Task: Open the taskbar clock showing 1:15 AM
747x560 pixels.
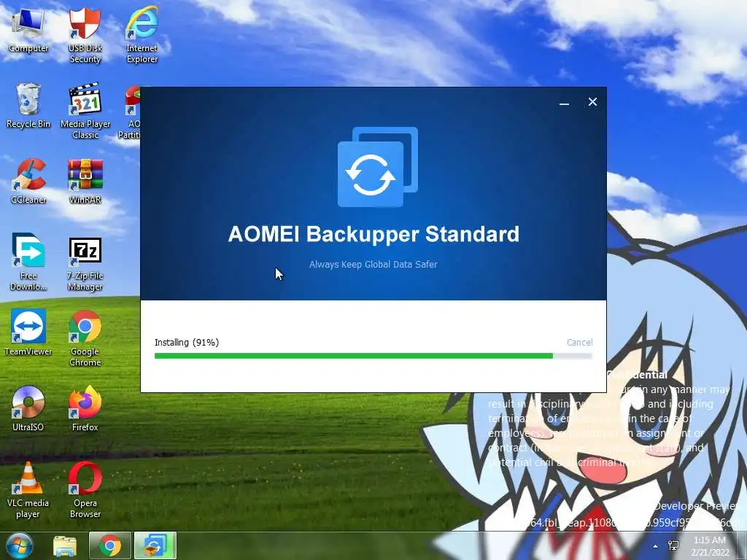Action: (x=710, y=546)
